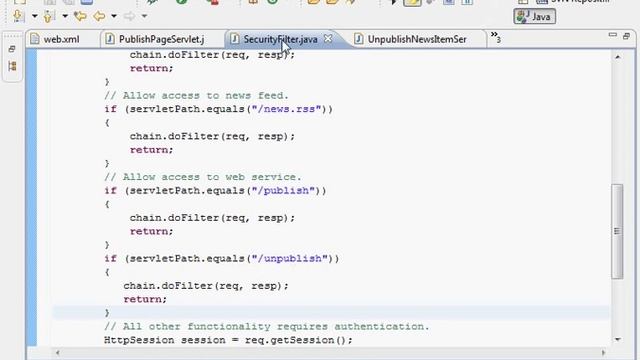The width and height of the screenshot is (640, 360).
Task: Click the highlighted closing brace before the authentication comment
Action: 107,313
